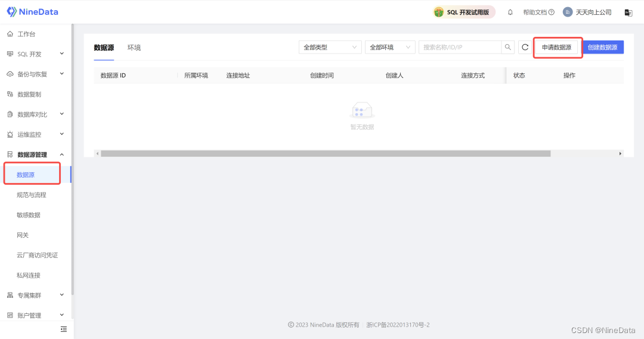The image size is (644, 339).
Task: Click the 工作台 home icon
Action: [x=10, y=33]
